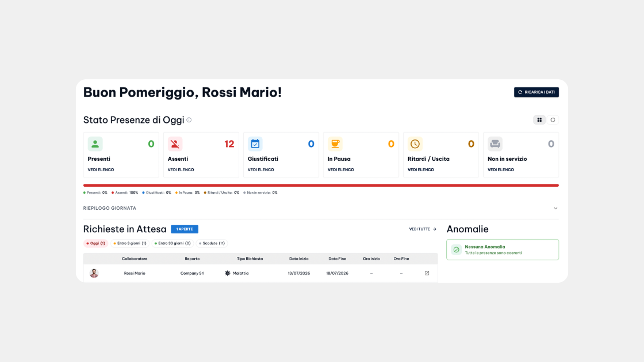Click the Ora Inizio column header
The width and height of the screenshot is (644, 362).
pos(371,259)
